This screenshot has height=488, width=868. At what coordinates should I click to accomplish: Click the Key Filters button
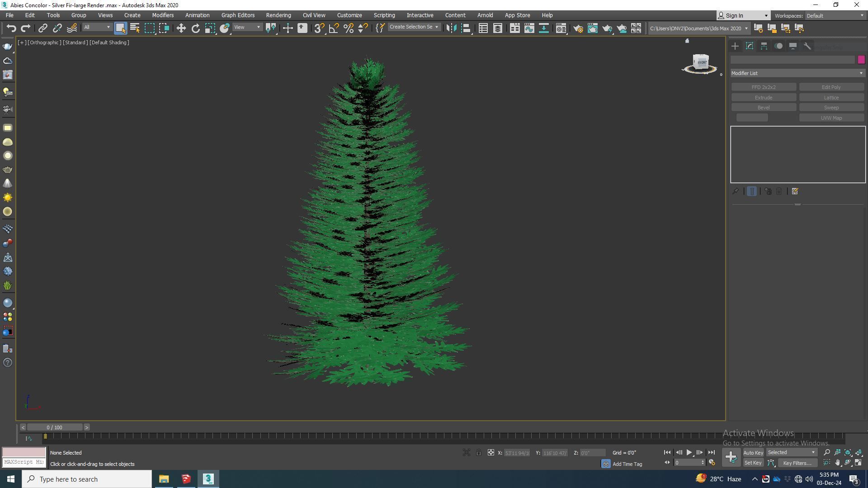click(x=797, y=463)
